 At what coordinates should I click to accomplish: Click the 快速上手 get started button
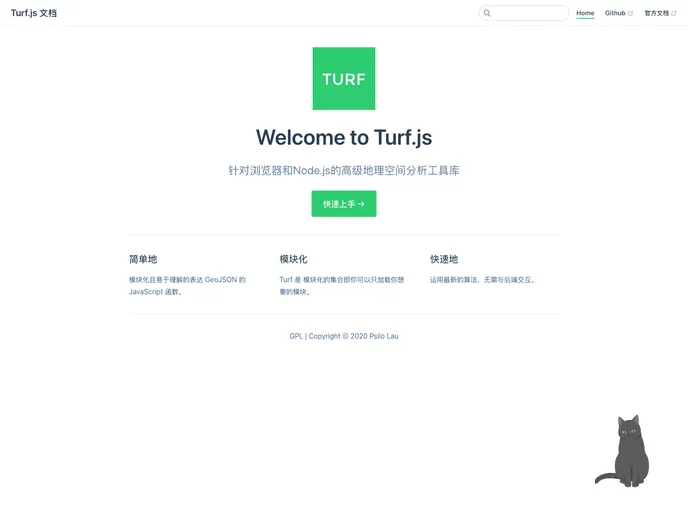point(344,204)
